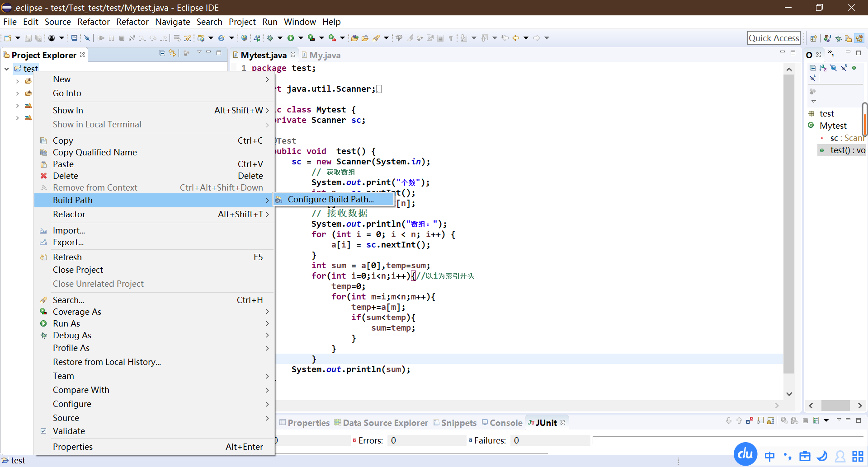Click Show Failures Only in JUnit panel

[750, 420]
